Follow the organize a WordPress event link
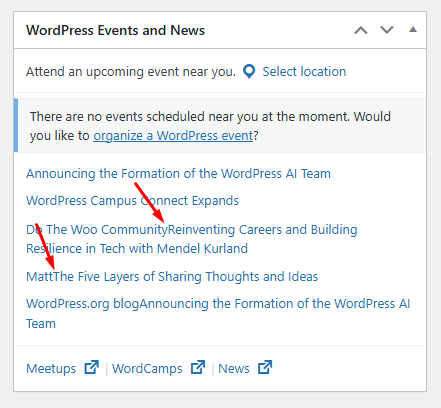This screenshot has width=441, height=408. click(173, 136)
